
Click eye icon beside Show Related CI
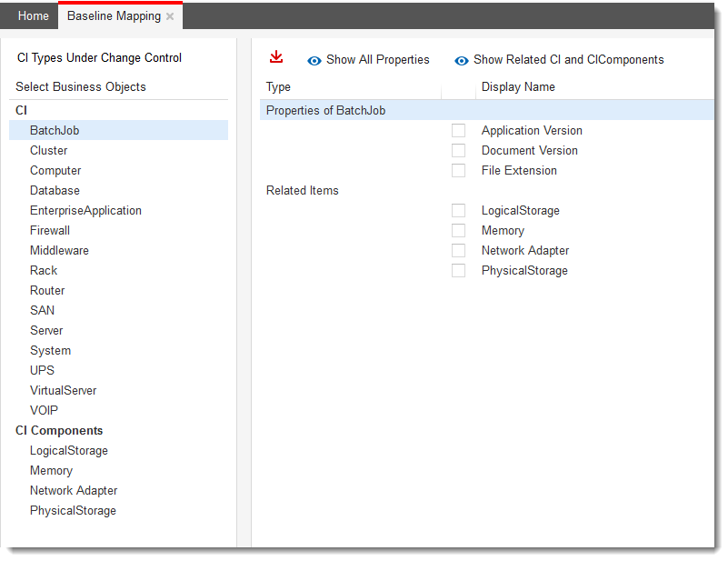462,60
